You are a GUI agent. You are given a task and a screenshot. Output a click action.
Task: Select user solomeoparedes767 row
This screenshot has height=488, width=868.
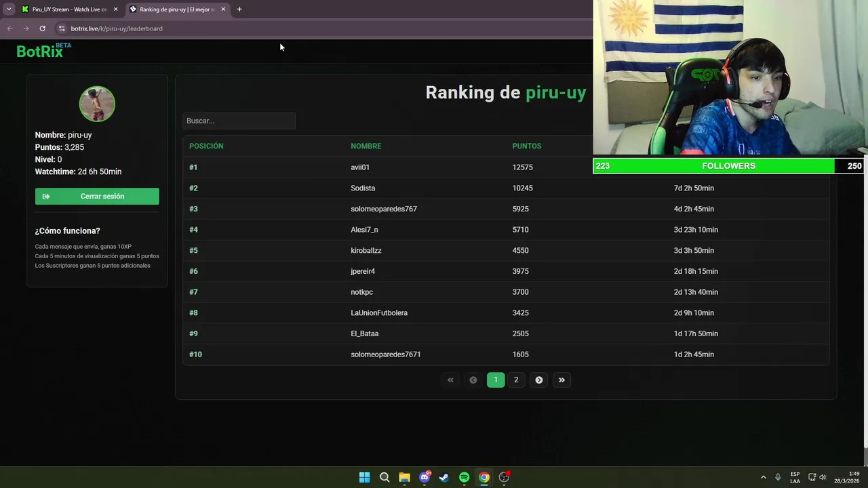[506, 209]
